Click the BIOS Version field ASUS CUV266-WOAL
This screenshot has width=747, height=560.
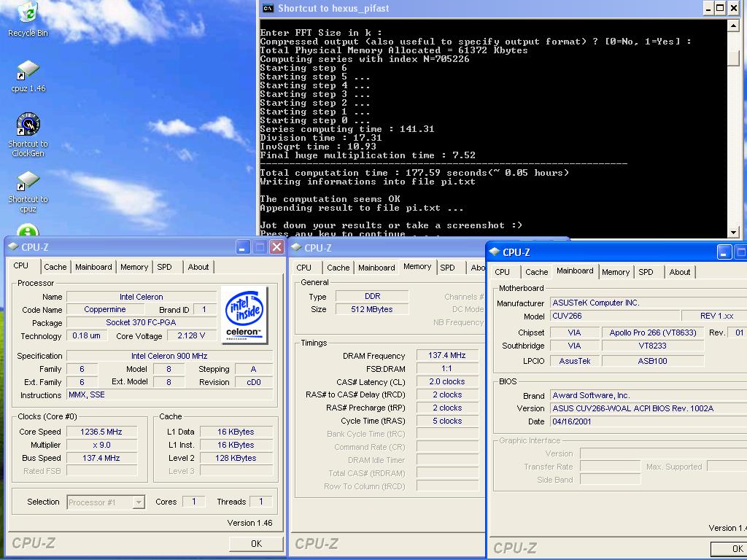tap(649, 408)
